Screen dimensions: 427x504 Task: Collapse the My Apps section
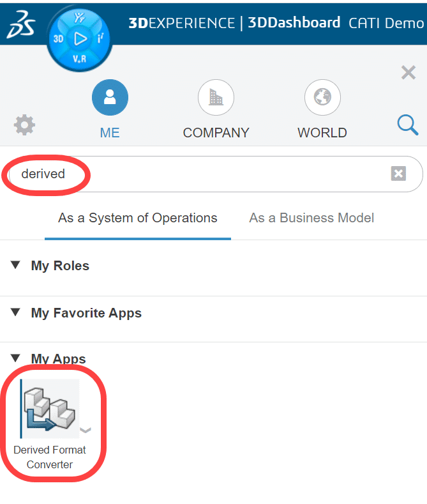pyautogui.click(x=15, y=358)
